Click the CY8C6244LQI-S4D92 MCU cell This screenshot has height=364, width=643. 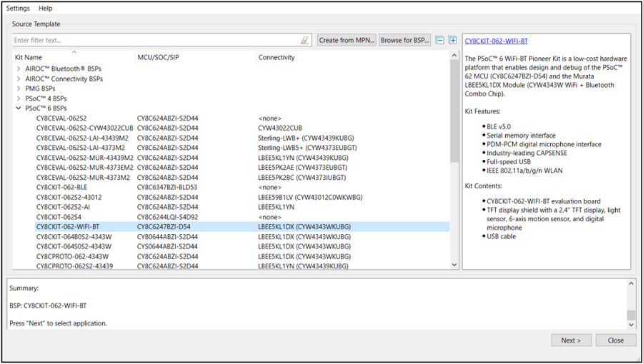(167, 217)
